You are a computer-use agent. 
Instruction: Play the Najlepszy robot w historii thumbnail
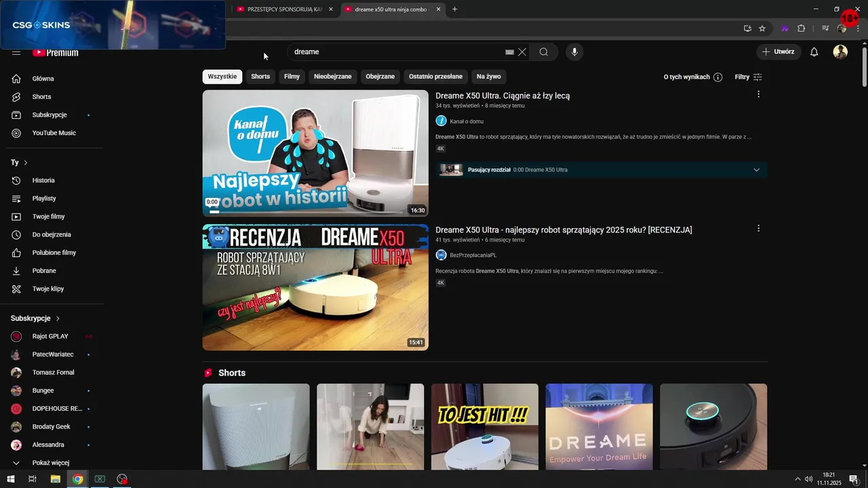click(x=315, y=153)
